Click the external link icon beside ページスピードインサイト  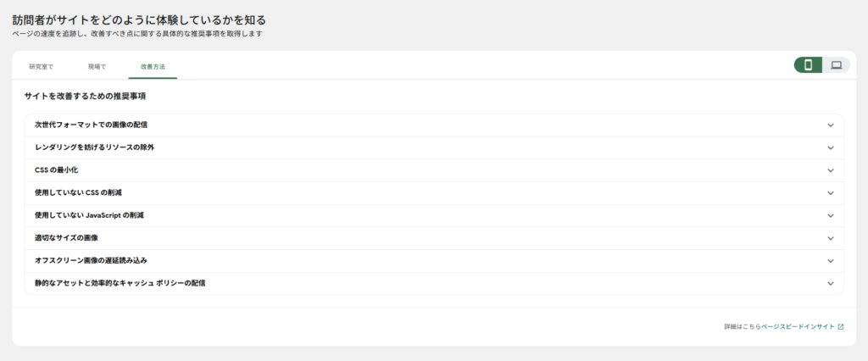click(x=841, y=326)
